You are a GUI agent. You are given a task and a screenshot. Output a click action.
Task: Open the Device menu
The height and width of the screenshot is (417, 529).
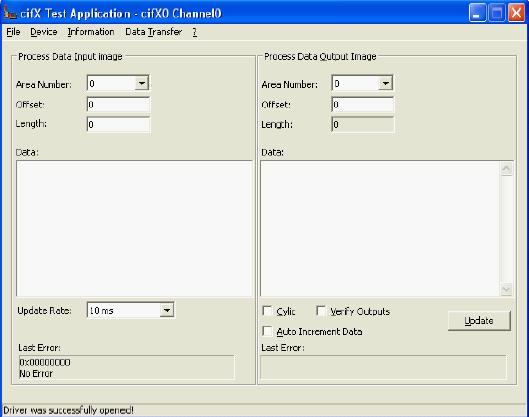(x=44, y=32)
